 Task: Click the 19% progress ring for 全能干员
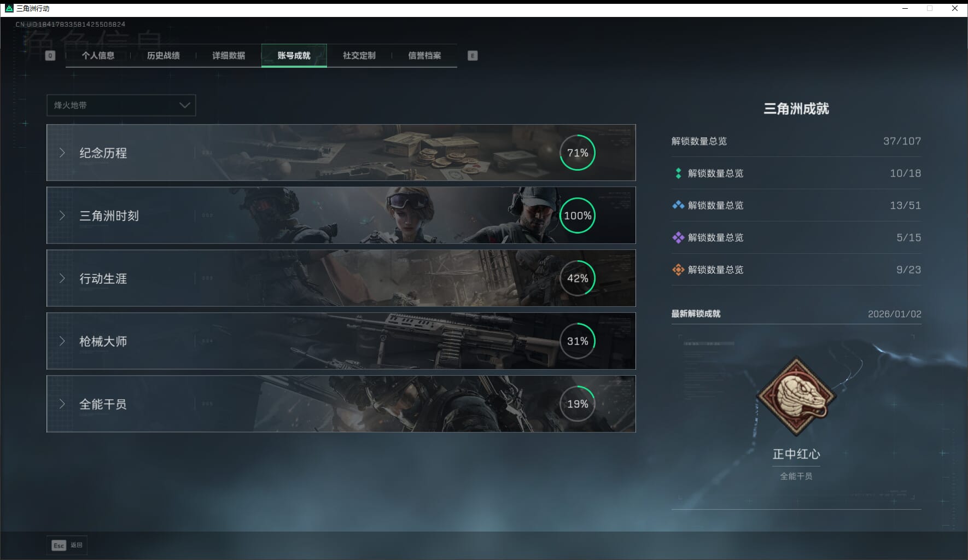(x=578, y=404)
